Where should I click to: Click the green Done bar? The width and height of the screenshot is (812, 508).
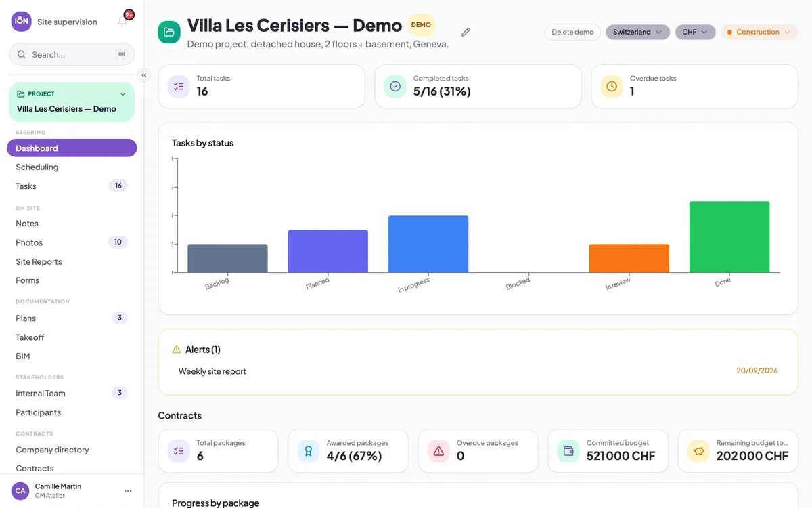(x=729, y=237)
